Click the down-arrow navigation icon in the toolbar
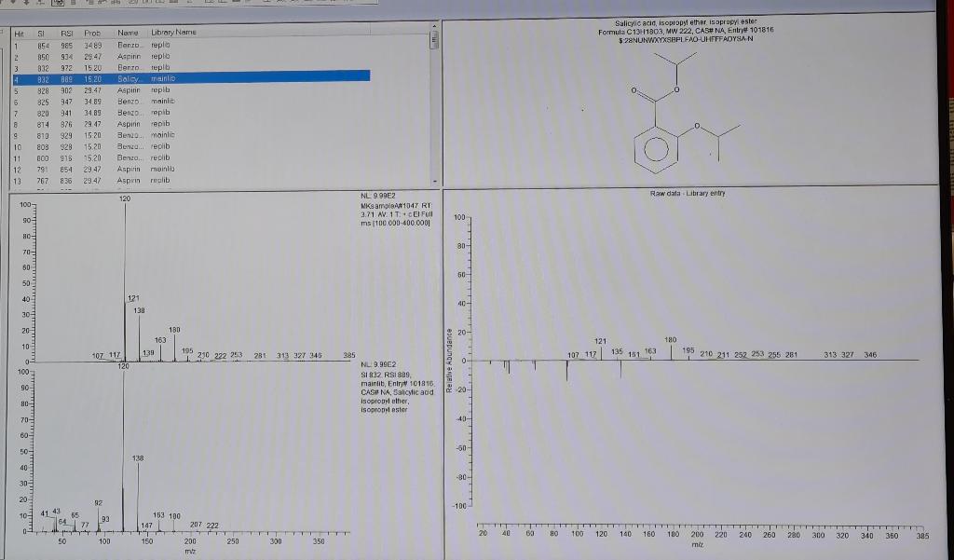Image resolution: width=954 pixels, height=560 pixels. point(25,4)
